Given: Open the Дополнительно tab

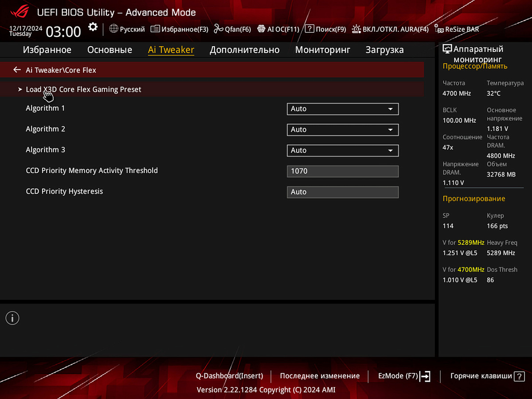Looking at the screenshot, I should (245, 50).
